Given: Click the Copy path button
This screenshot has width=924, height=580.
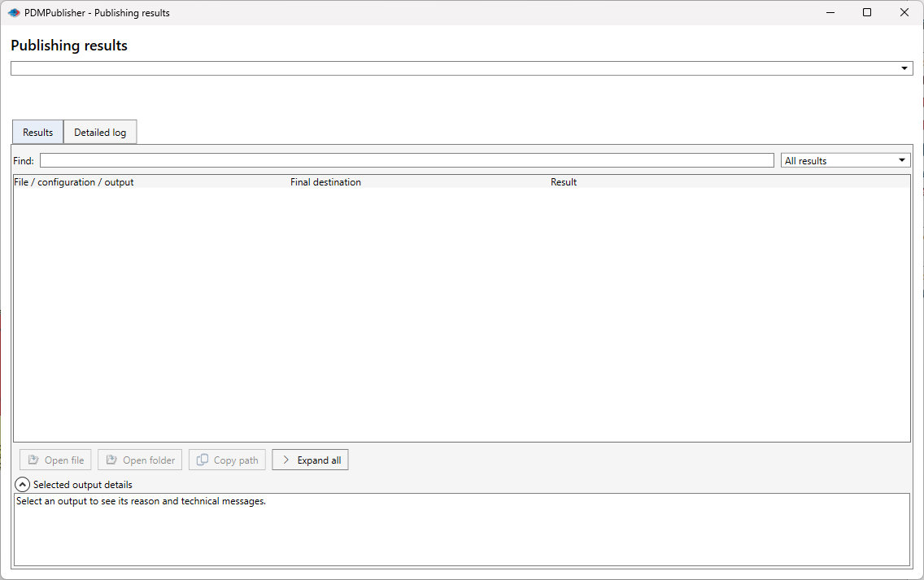Looking at the screenshot, I should click(x=227, y=460).
